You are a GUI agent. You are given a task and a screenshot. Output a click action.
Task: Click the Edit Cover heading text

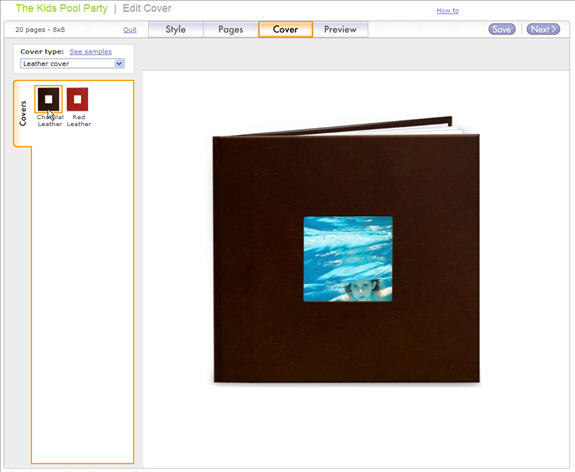[x=147, y=8]
